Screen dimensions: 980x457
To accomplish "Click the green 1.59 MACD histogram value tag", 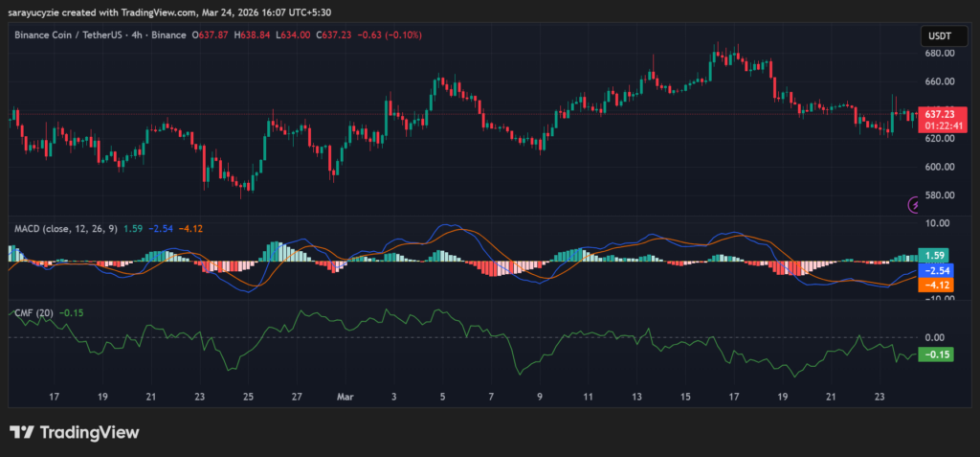I will [x=933, y=256].
